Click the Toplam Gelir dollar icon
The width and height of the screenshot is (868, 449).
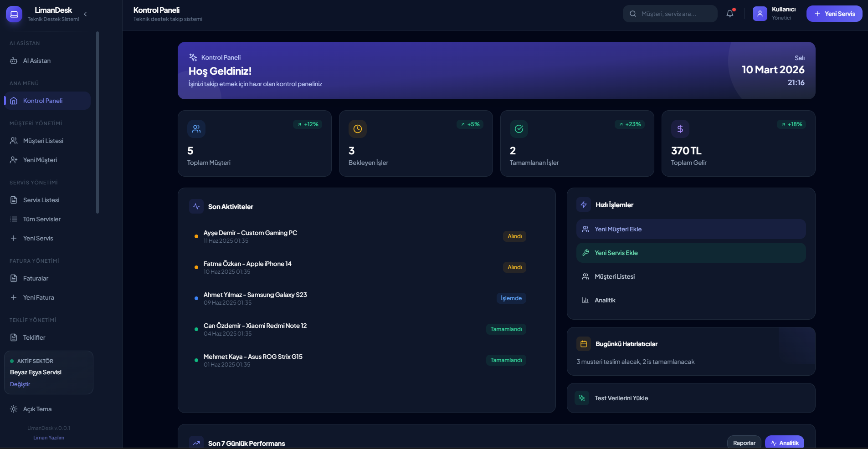click(680, 129)
